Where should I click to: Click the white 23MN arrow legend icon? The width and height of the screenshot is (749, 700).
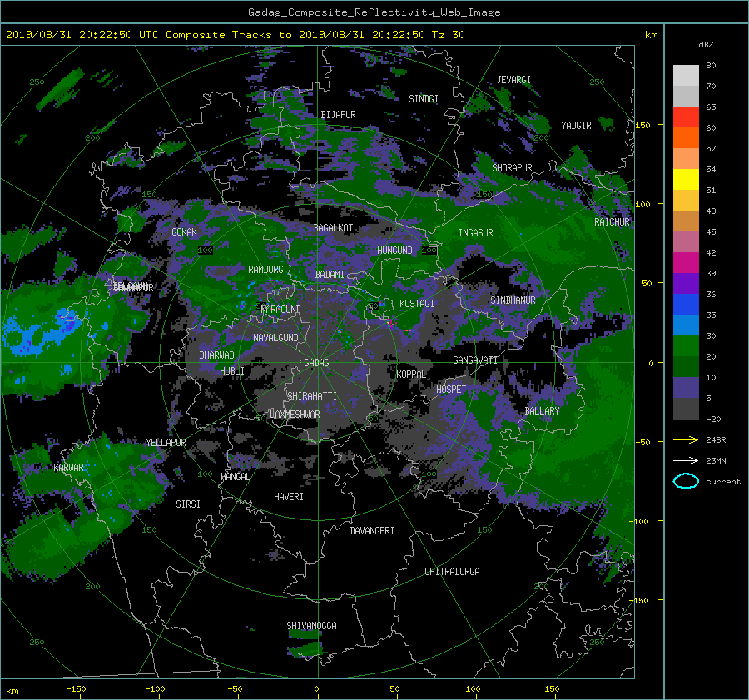[686, 460]
